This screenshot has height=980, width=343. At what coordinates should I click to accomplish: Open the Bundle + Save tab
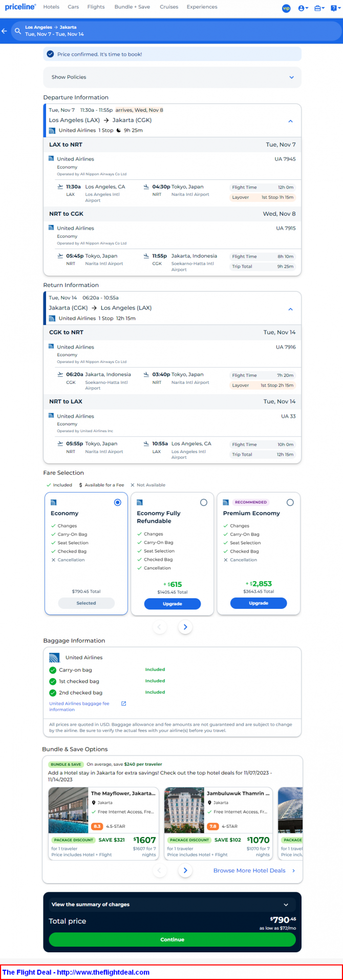132,7
